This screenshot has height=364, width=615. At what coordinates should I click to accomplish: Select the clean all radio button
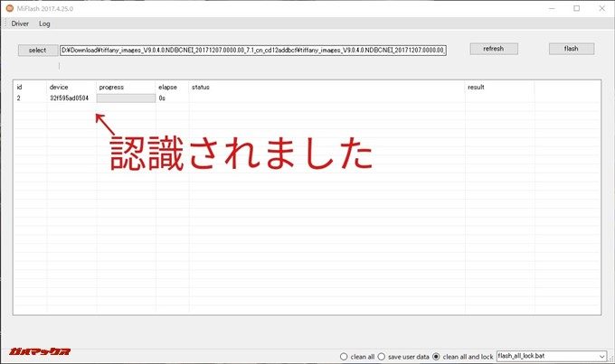click(x=344, y=356)
